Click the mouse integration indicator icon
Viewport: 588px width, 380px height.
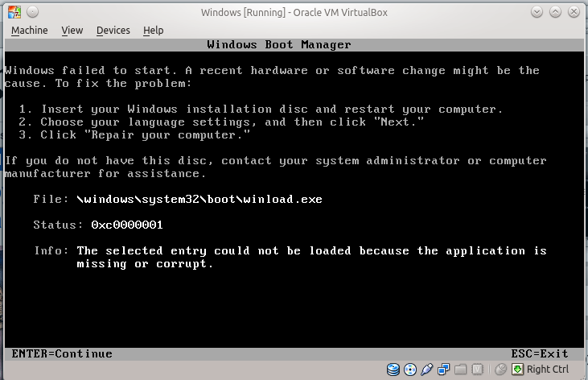[500, 370]
